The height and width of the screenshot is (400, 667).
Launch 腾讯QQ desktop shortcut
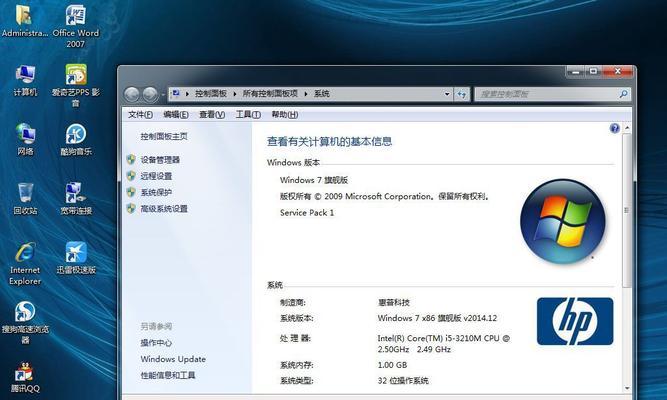(25, 377)
